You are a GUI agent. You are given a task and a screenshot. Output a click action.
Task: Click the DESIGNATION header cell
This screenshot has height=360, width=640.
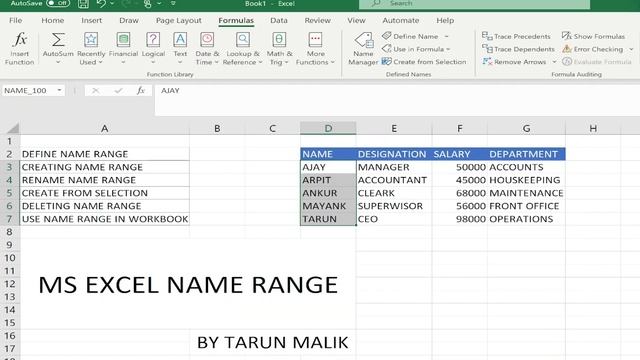394,154
